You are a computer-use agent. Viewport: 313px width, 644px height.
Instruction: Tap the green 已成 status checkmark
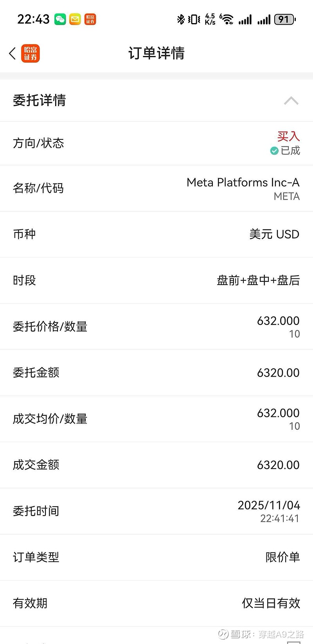(x=274, y=151)
